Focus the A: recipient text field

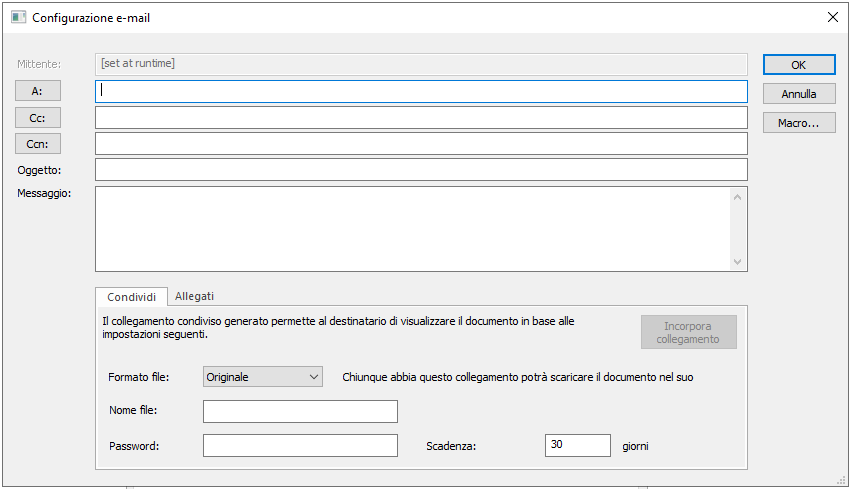pyautogui.click(x=420, y=91)
